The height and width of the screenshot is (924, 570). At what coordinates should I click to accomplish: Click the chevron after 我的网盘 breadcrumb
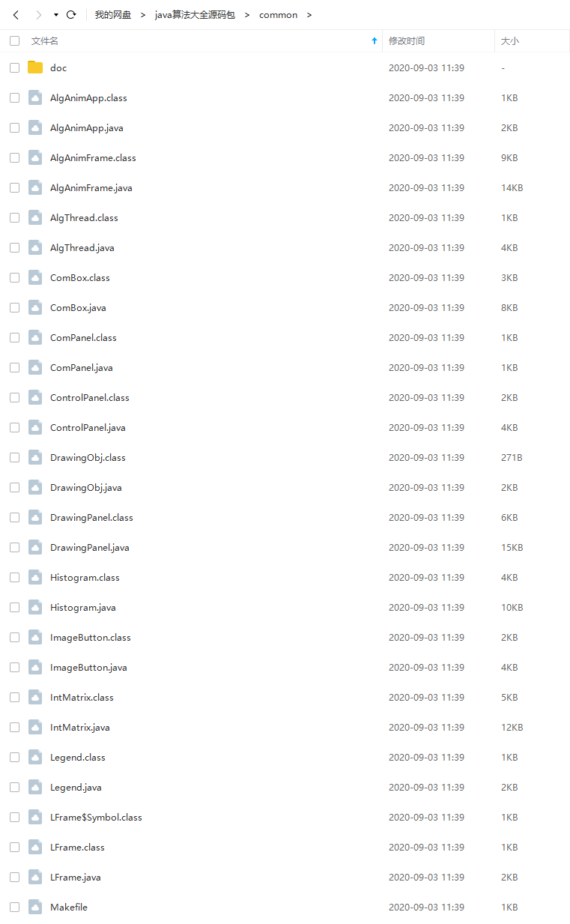coord(142,15)
